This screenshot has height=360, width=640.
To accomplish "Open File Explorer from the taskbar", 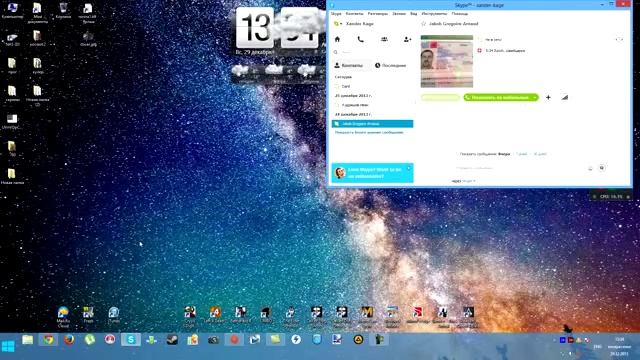I will point(28,340).
